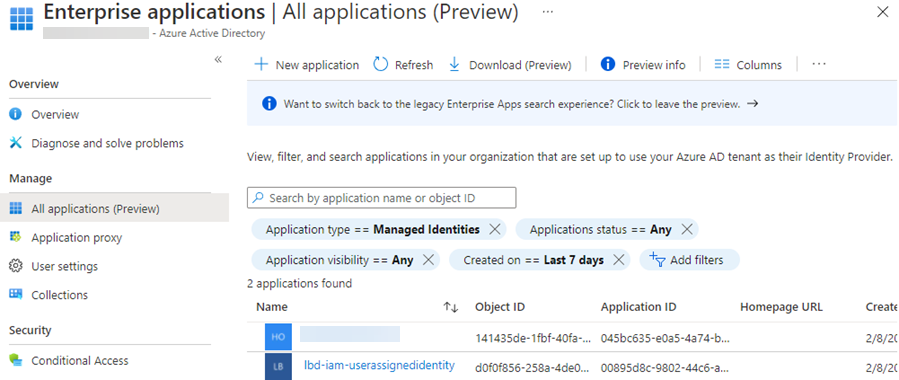Open Preview info

(643, 65)
